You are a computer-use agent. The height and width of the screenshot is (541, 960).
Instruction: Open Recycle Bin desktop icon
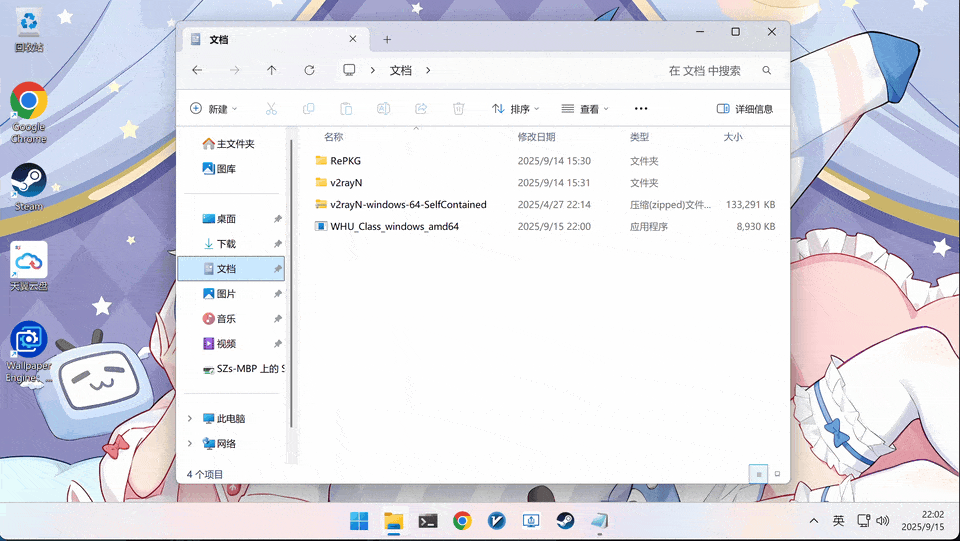pos(29,31)
